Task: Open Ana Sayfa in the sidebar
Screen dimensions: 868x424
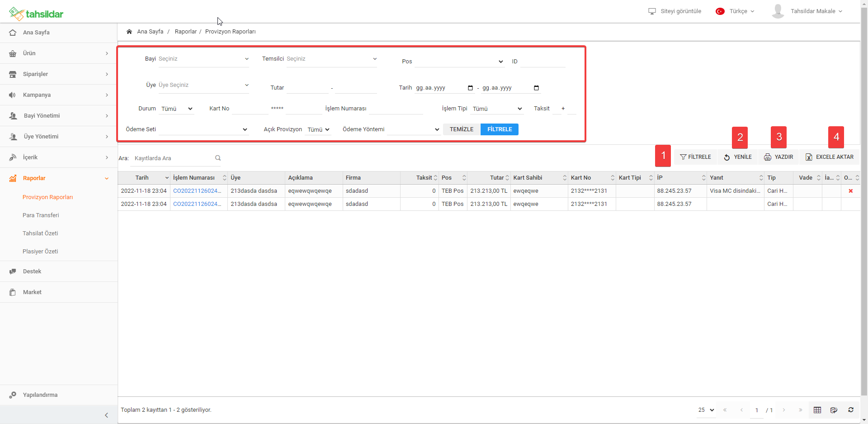Action: [59, 33]
